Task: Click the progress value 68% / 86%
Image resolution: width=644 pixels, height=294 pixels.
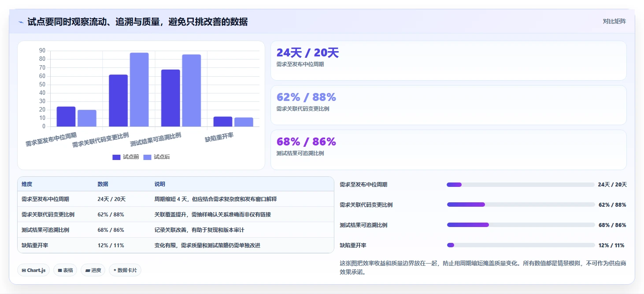Action: click(612, 225)
